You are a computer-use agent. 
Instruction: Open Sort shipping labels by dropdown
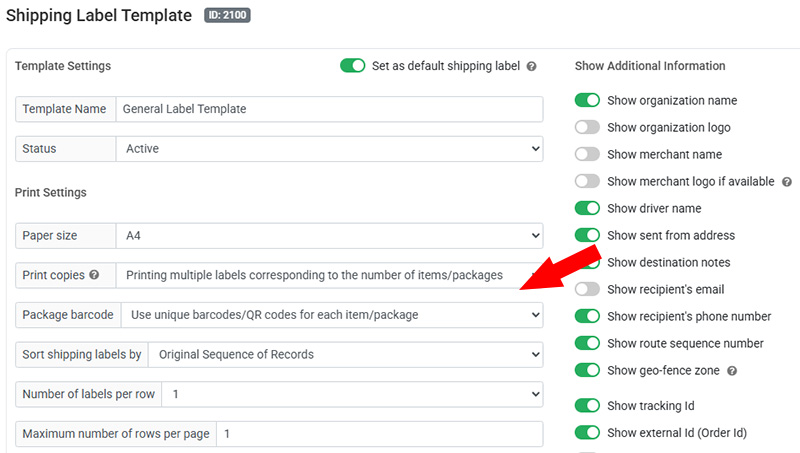coord(346,355)
